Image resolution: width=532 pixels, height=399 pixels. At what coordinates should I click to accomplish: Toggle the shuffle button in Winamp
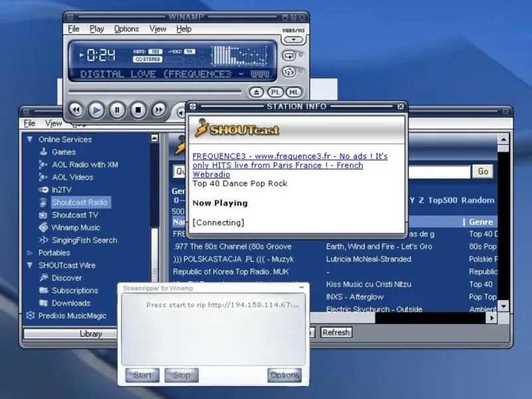coord(289,72)
